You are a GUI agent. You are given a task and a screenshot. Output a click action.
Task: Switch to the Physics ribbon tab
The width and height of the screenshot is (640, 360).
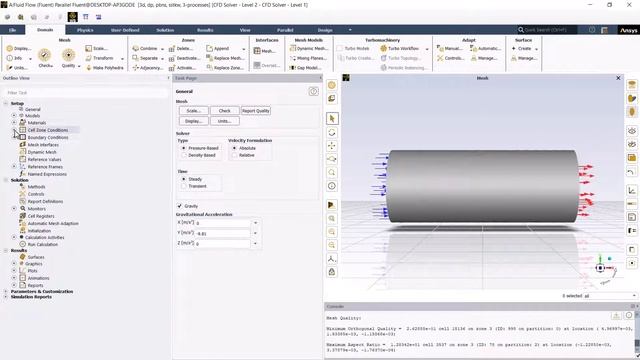tap(85, 30)
